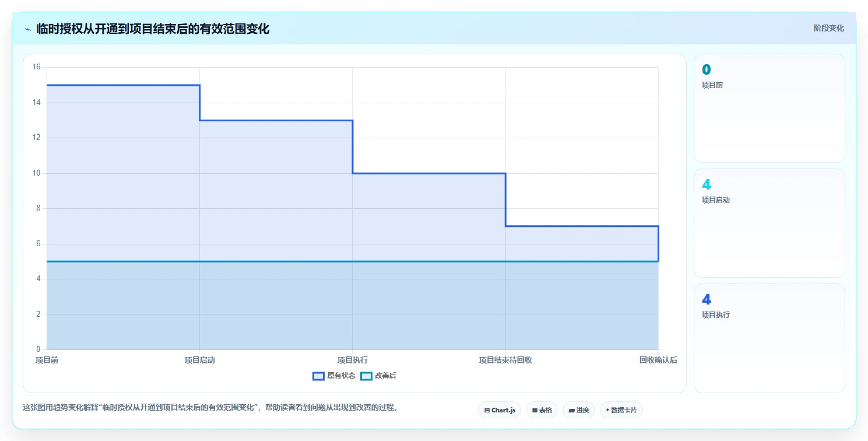This screenshot has width=868, height=441.
Task: Click the 数据卡片 chip
Action: point(621,410)
